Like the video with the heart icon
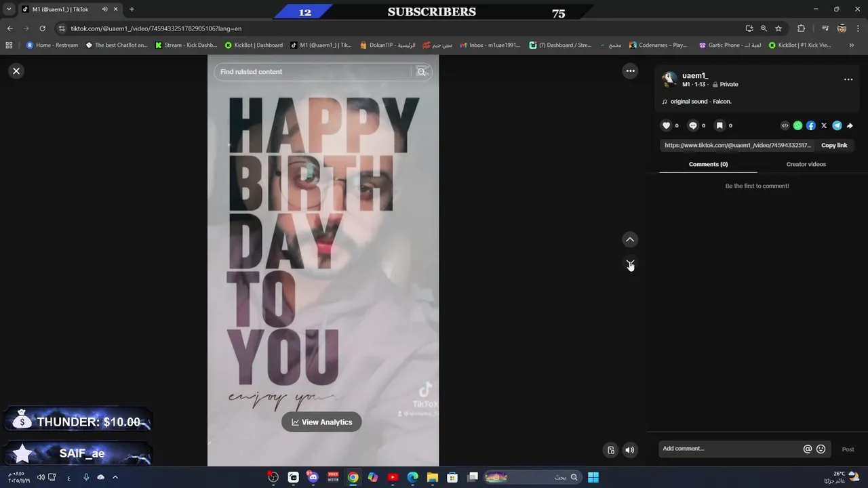Viewport: 868px width, 488px height. click(666, 125)
